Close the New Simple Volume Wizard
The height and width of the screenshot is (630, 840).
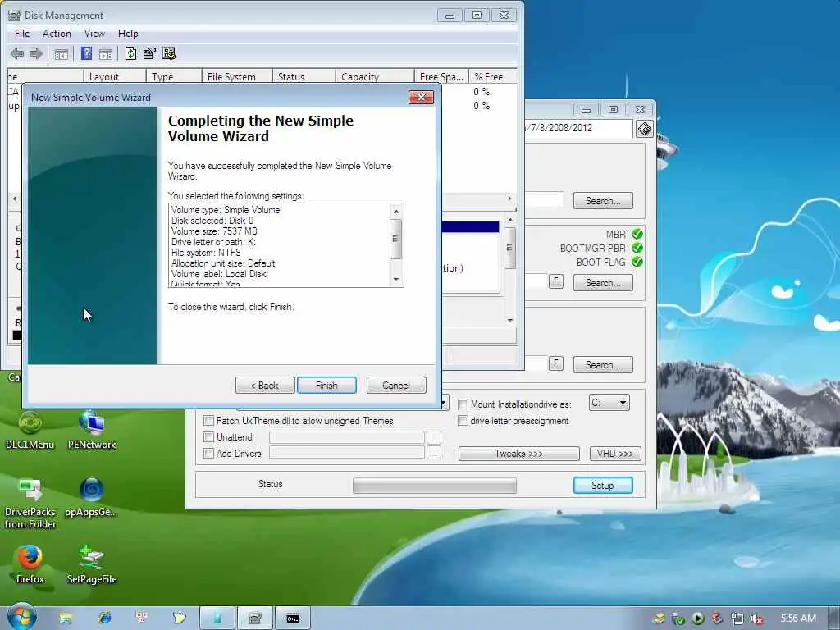pyautogui.click(x=421, y=97)
